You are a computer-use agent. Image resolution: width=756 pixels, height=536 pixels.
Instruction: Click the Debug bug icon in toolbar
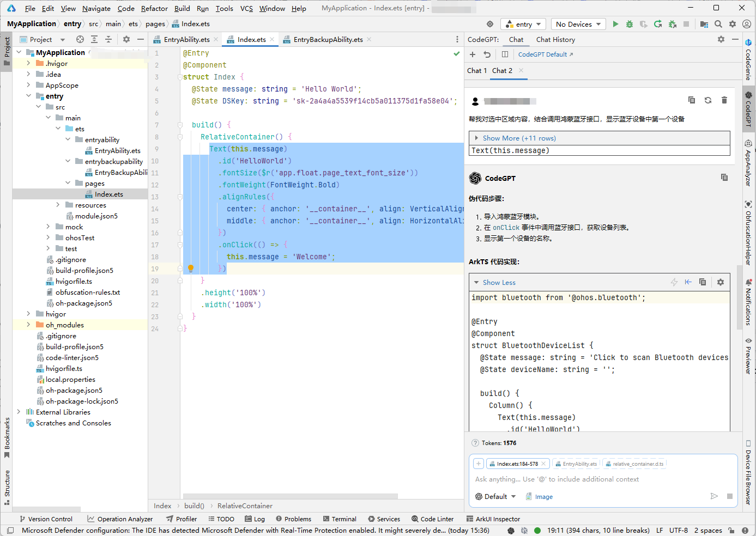(630, 24)
